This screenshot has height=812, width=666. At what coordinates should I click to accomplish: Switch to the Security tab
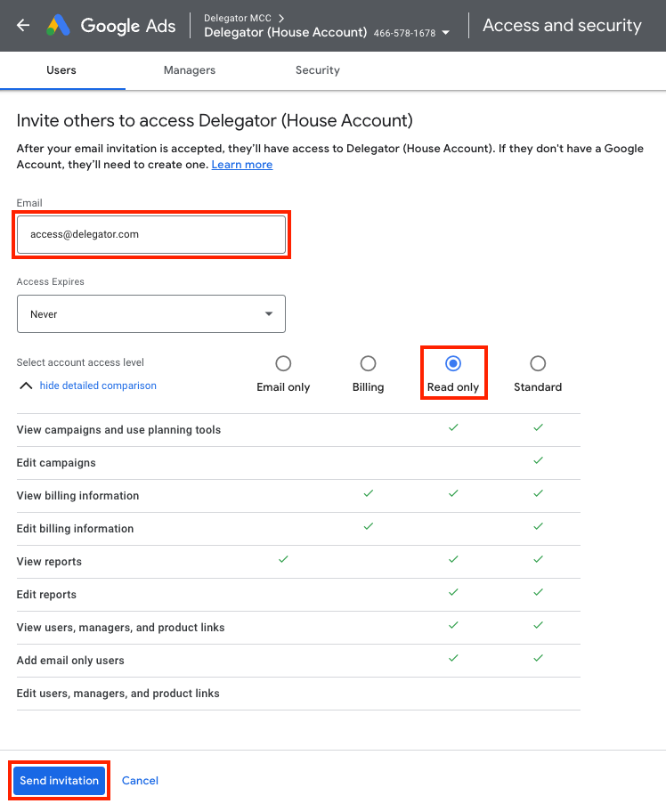coord(318,70)
